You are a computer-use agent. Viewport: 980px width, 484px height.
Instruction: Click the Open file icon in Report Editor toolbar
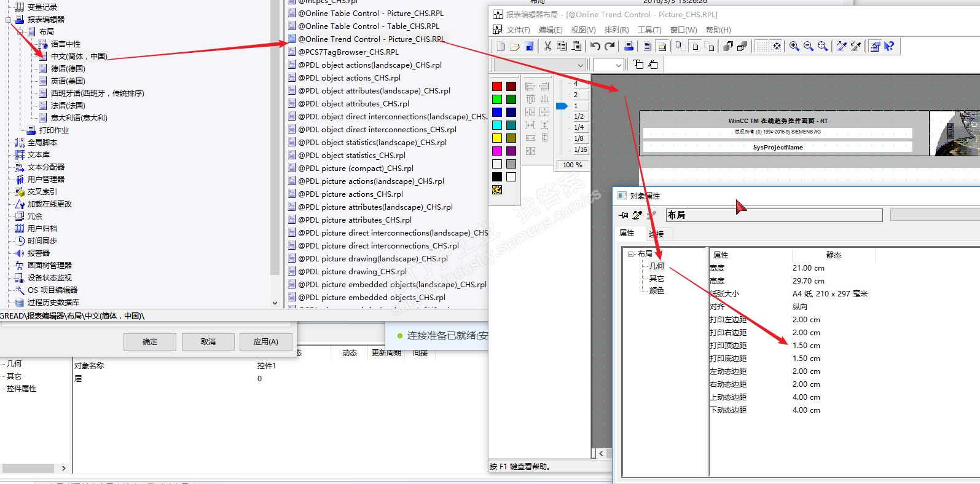515,46
